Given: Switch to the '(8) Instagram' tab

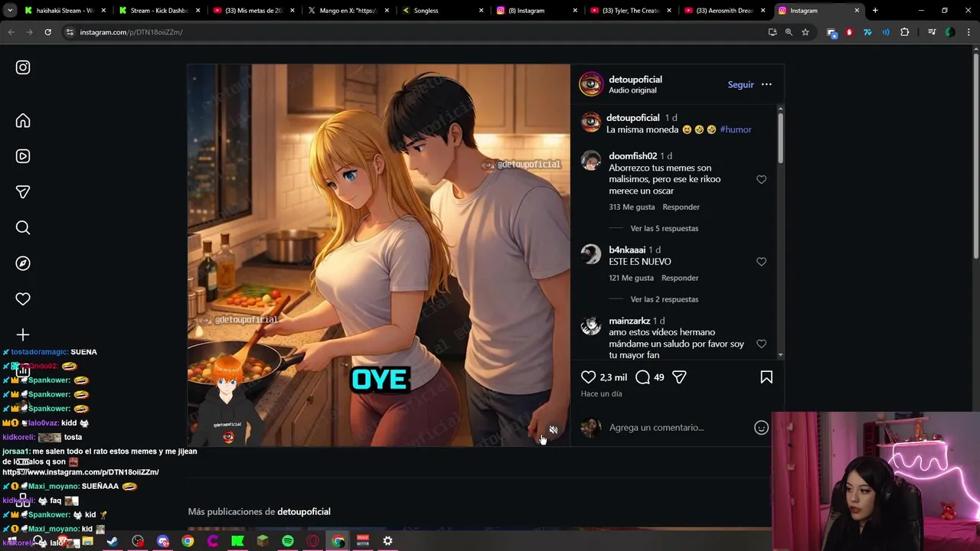Looking at the screenshot, I should 537,11.
